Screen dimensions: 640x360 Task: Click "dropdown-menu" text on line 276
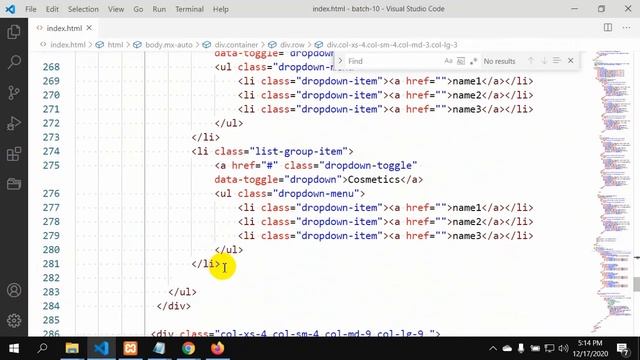(x=316, y=193)
